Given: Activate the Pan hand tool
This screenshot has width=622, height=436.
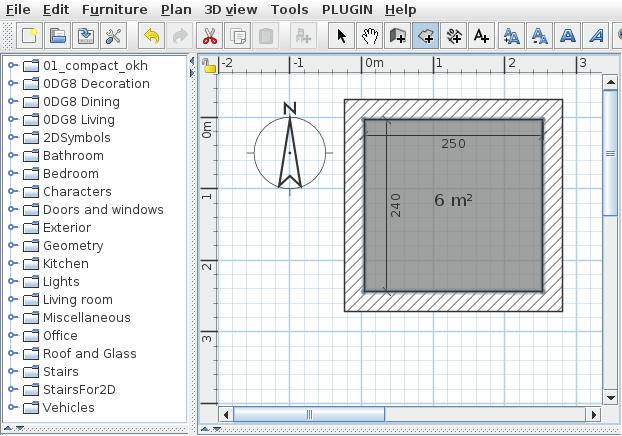Looking at the screenshot, I should tap(370, 36).
